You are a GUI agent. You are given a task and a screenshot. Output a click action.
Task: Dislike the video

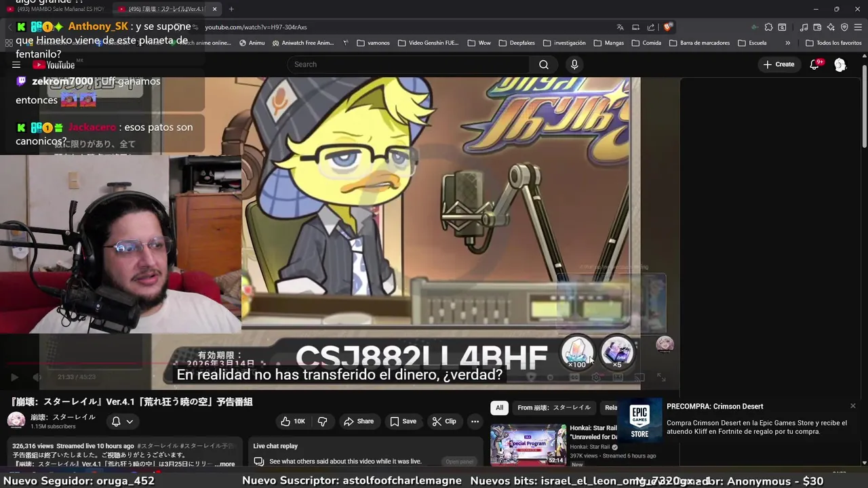pyautogui.click(x=322, y=422)
